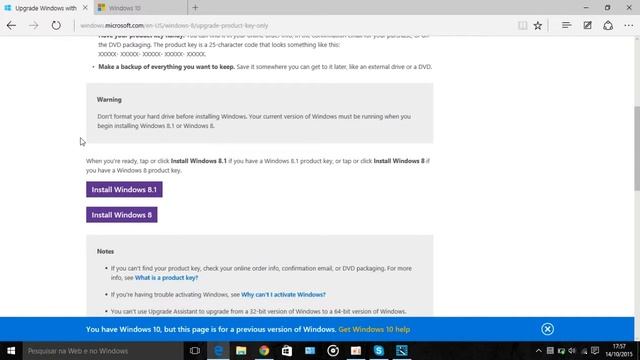Open the orange app taskbar icon
This screenshot has width=640, height=360.
[x=356, y=351]
